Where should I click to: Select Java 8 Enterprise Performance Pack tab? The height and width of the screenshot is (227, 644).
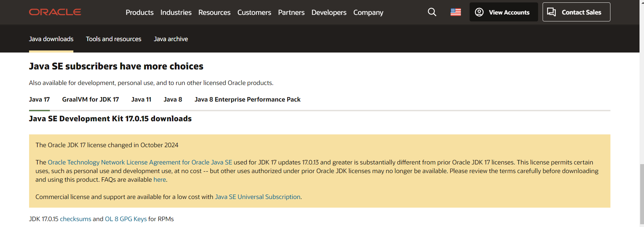247,100
